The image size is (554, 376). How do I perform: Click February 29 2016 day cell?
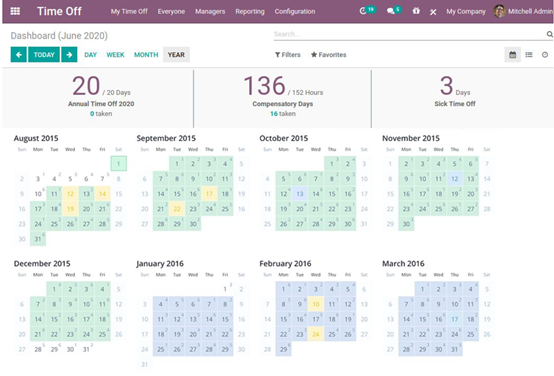pos(284,349)
